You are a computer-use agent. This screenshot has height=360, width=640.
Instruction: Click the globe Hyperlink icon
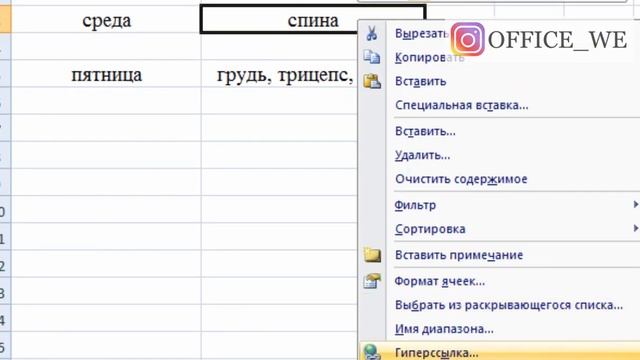point(372,352)
